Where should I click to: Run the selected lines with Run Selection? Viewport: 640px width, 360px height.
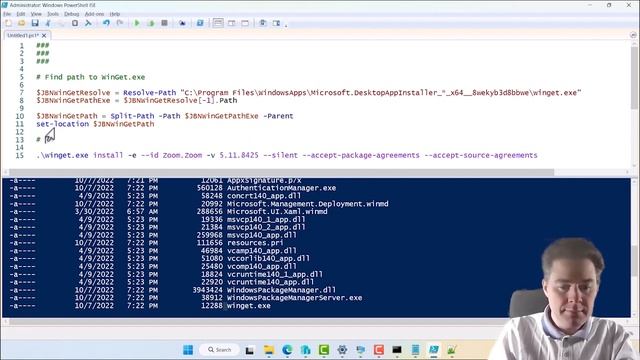coord(151,23)
